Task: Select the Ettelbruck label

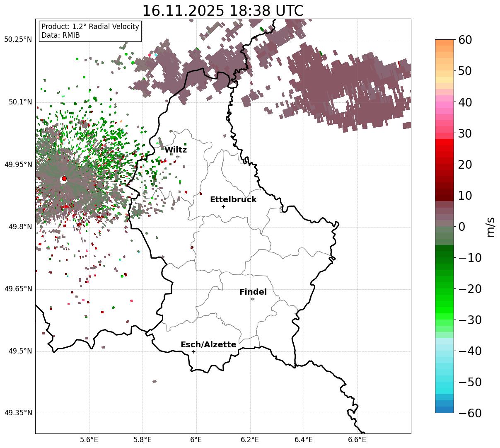Action: click(233, 200)
